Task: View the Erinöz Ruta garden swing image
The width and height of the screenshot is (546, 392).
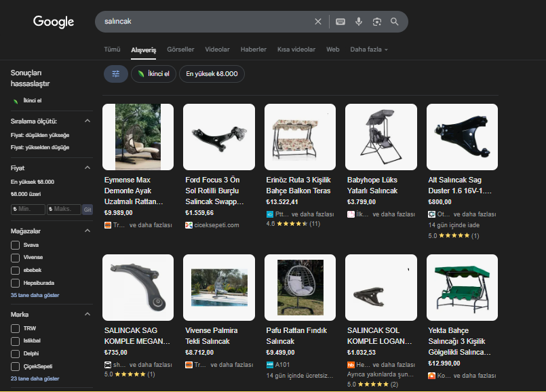Action: coord(300,137)
